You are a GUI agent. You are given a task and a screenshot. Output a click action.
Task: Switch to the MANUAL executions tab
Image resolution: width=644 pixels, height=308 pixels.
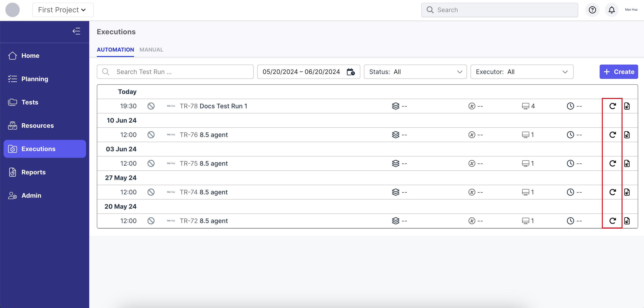pyautogui.click(x=151, y=50)
